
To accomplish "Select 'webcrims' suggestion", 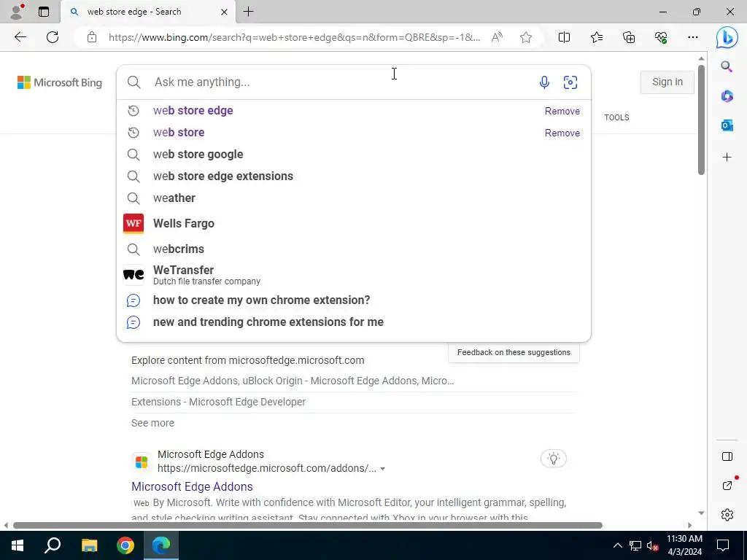I will pyautogui.click(x=354, y=249).
